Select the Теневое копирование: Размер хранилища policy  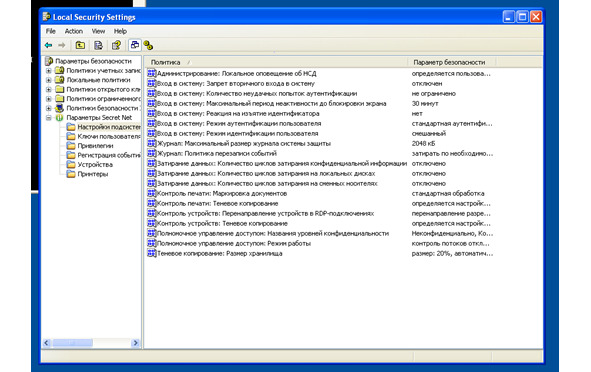click(x=220, y=253)
